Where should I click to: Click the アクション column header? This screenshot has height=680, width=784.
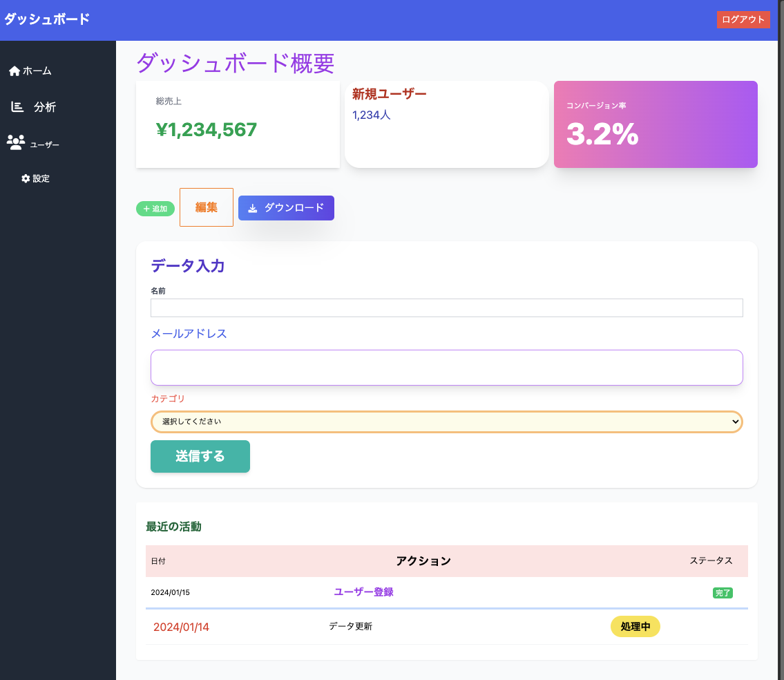coord(423,561)
